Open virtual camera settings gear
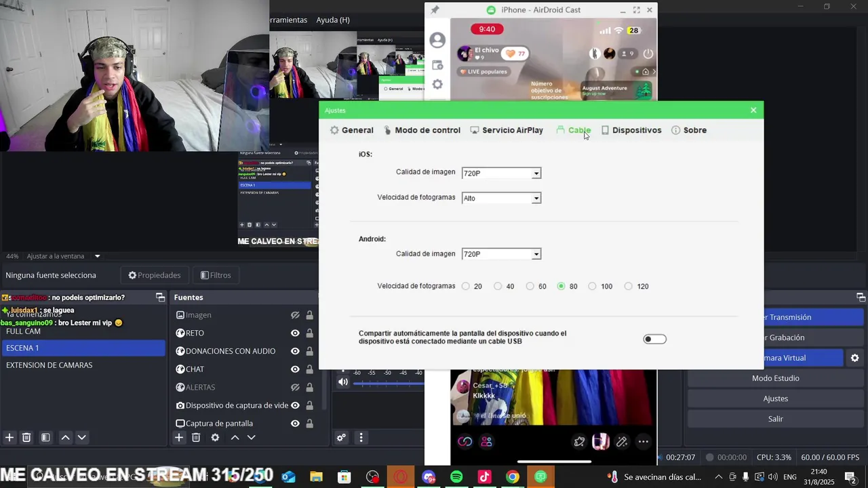Image resolution: width=868 pixels, height=488 pixels. (854, 358)
